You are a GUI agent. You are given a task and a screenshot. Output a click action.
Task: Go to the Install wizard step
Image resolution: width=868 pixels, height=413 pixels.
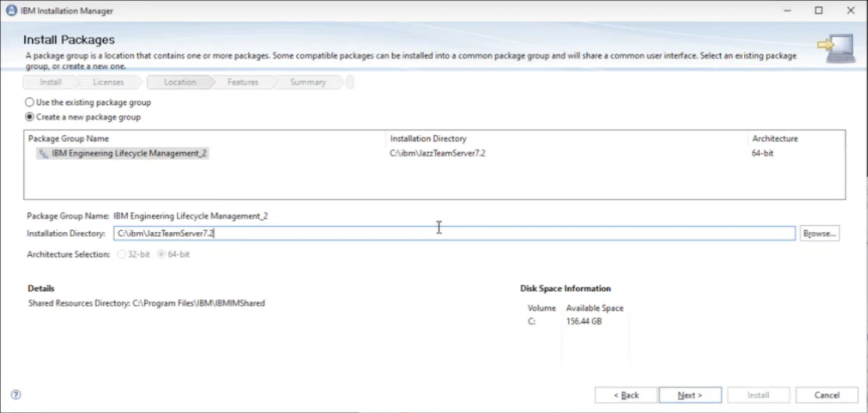pos(50,82)
